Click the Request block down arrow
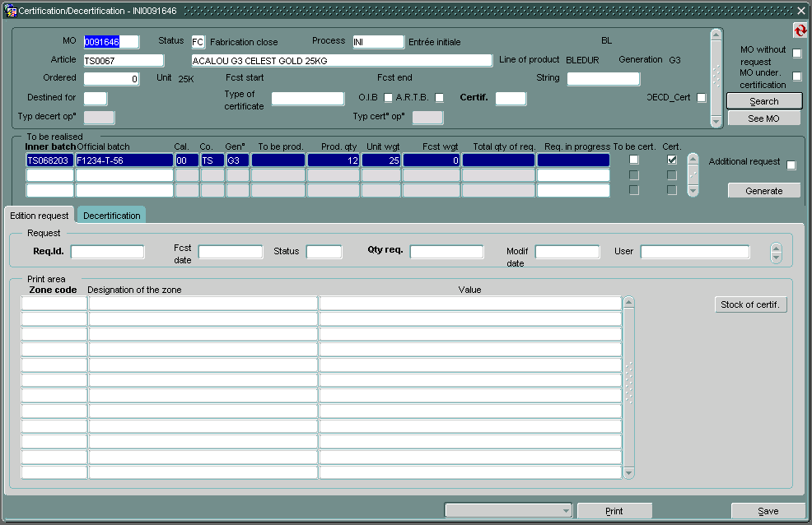The height and width of the screenshot is (525, 812). pos(776,258)
